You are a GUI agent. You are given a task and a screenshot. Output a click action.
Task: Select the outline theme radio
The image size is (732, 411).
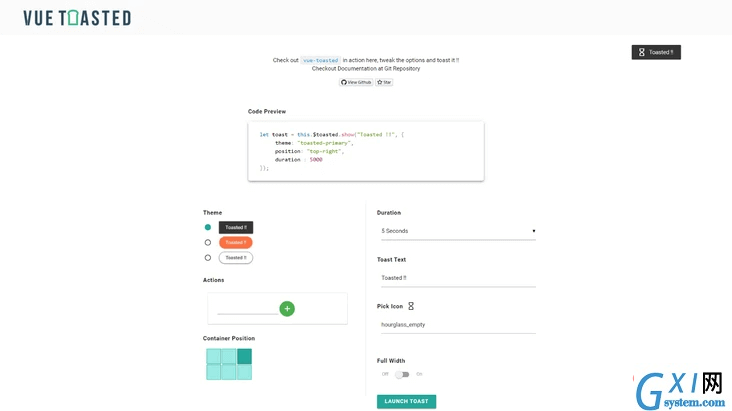coord(208,258)
